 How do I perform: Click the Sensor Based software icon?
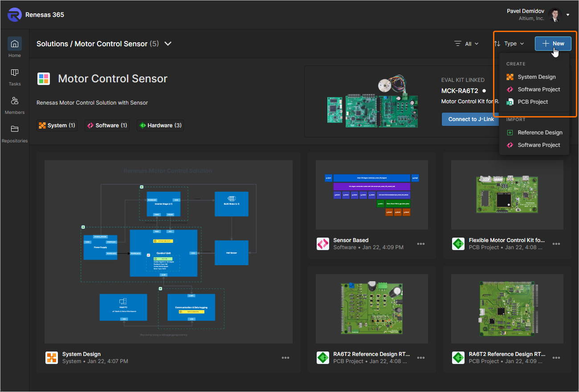[322, 244]
